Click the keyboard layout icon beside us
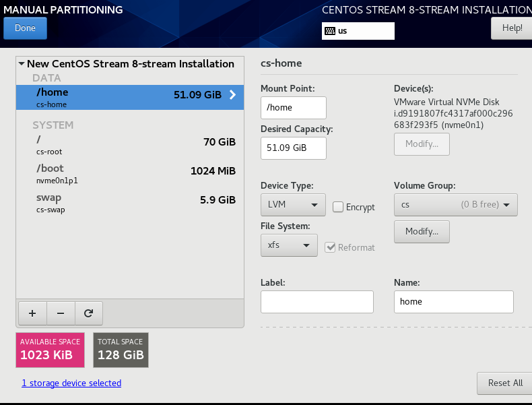Viewport: 532px width, 405px height. (330, 31)
